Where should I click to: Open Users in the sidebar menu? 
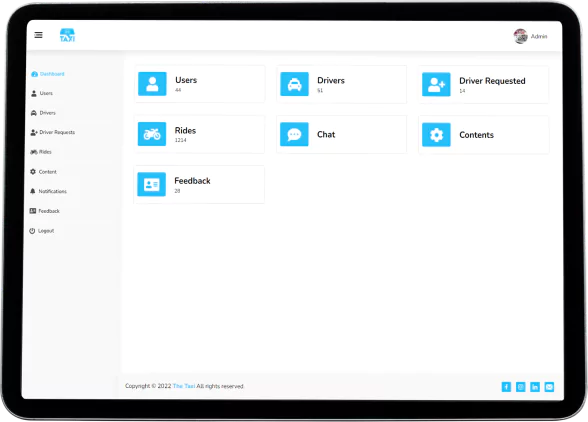click(42, 93)
